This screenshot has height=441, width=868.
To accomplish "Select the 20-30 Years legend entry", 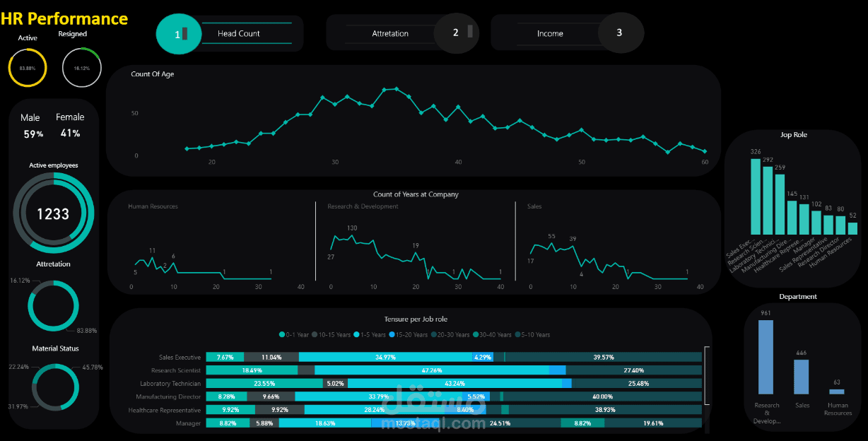I will (x=450, y=334).
